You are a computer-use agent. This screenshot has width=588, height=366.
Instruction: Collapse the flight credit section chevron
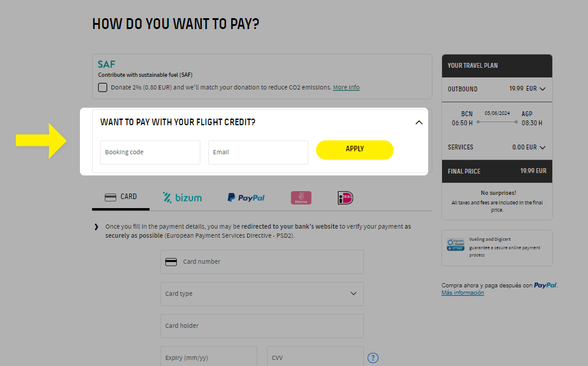419,122
